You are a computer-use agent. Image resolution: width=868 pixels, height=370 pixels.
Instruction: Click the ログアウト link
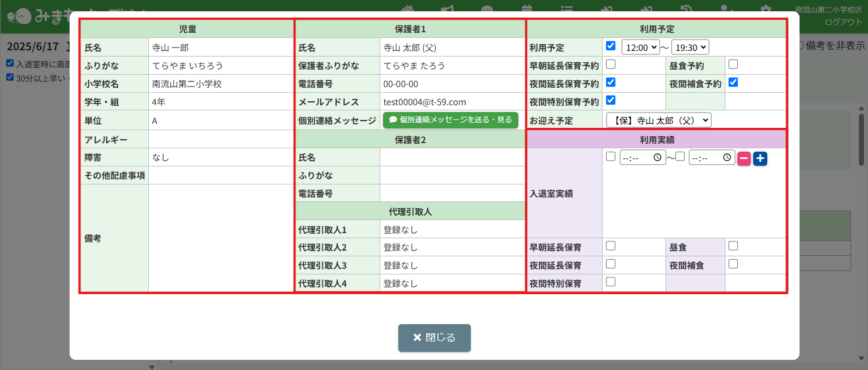[x=843, y=22]
